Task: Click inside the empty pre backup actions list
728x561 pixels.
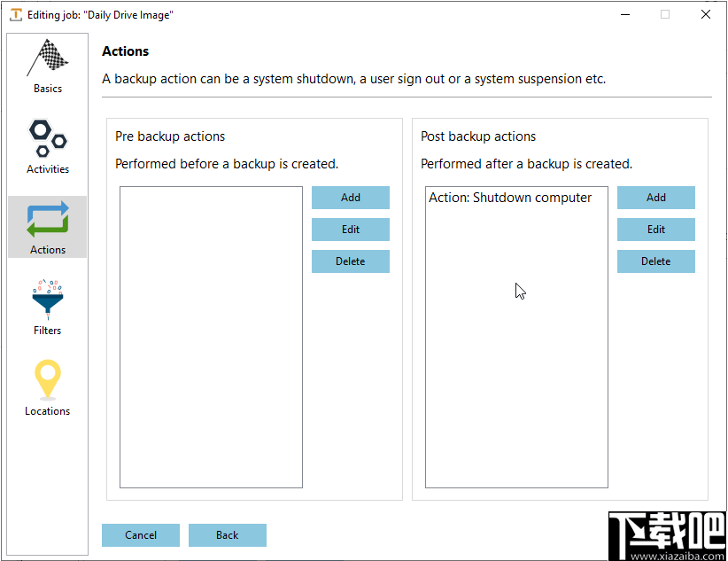Action: 211,337
